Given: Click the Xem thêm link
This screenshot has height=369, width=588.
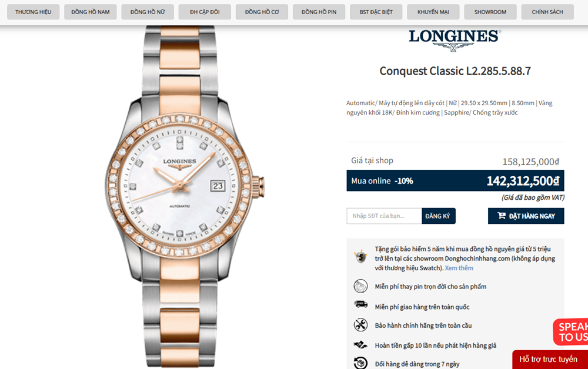Looking at the screenshot, I should 459,268.
